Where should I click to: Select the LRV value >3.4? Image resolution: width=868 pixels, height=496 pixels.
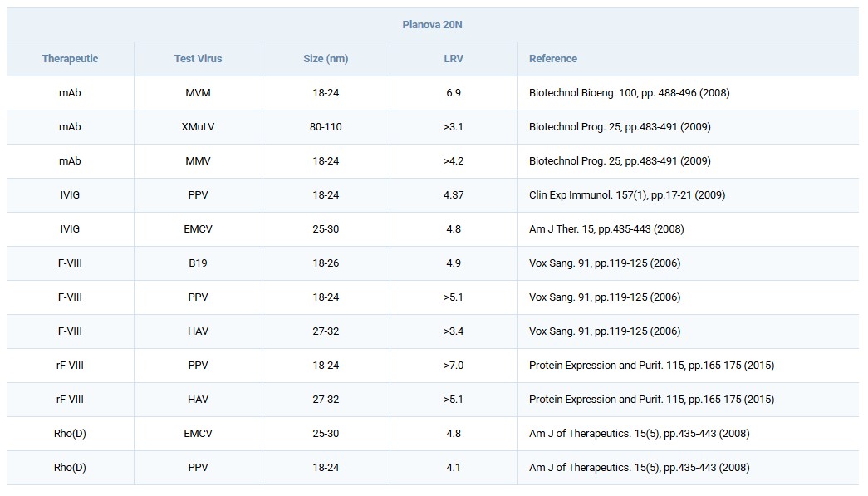[453, 331]
